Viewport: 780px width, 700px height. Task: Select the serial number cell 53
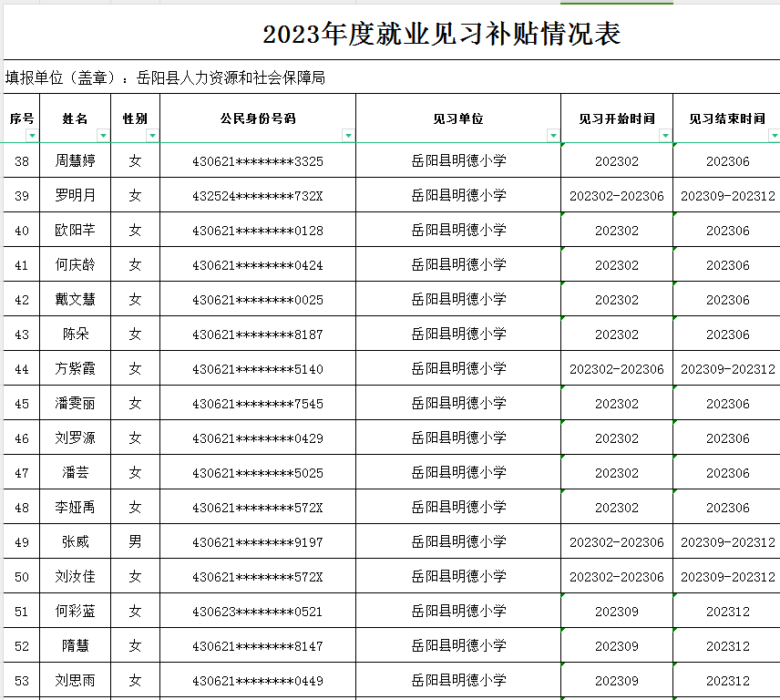pyautogui.click(x=23, y=681)
